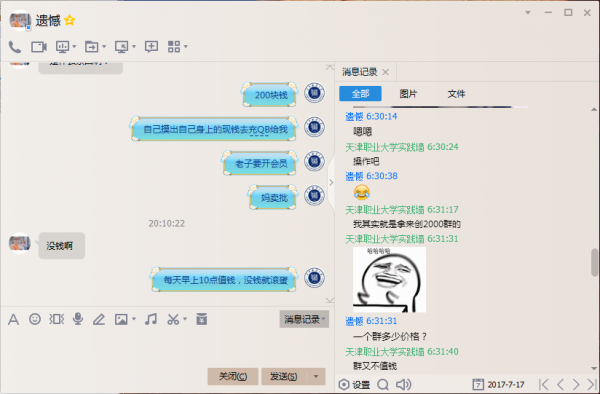Take a screenshot with scissors icon

pos(173,319)
